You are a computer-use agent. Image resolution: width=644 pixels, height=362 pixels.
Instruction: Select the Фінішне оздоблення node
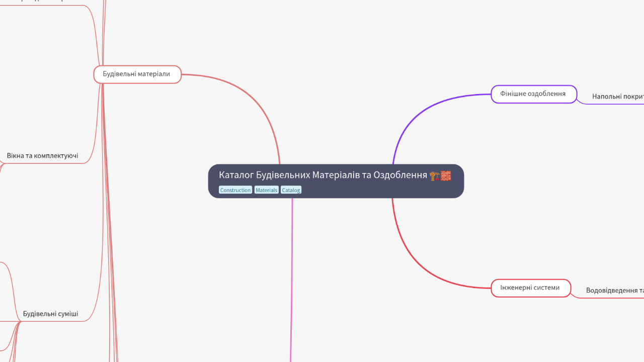point(534,94)
